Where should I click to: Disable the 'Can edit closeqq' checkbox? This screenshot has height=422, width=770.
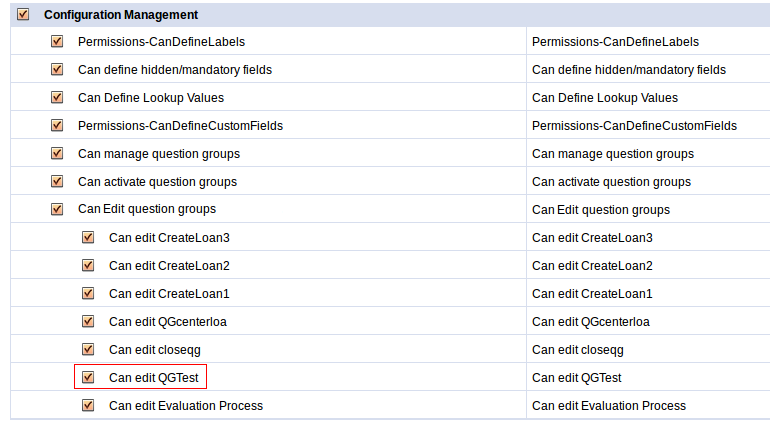coord(88,350)
